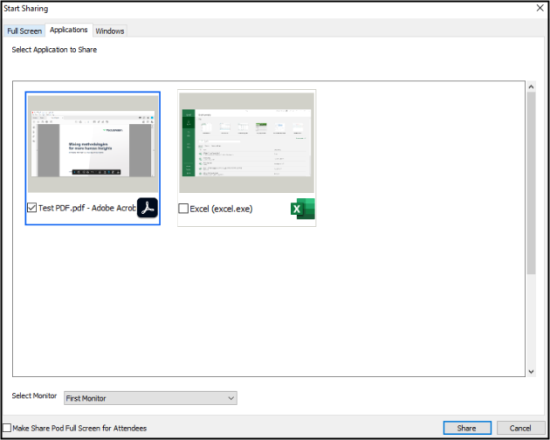This screenshot has height=440, width=550.
Task: Click the Excel application icon
Action: pos(303,209)
